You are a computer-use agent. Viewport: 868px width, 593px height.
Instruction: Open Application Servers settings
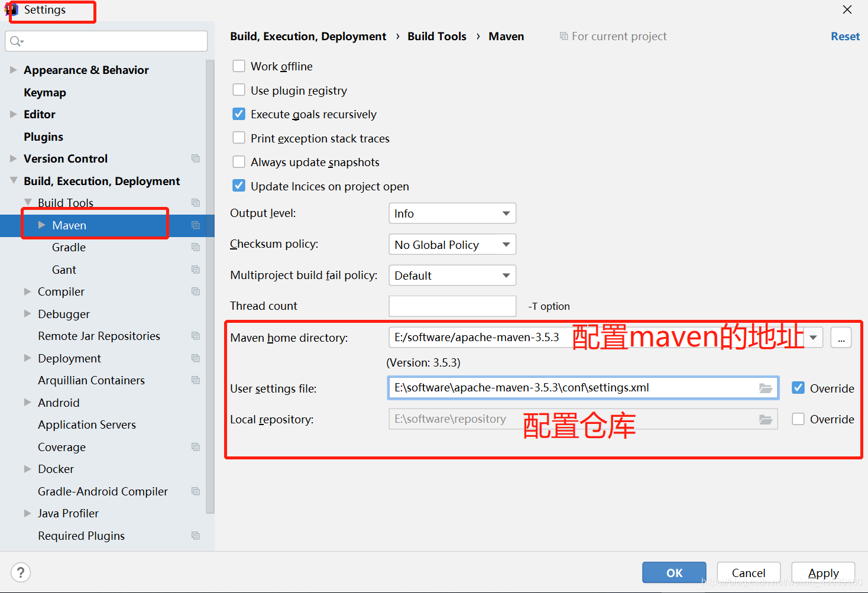[87, 425]
